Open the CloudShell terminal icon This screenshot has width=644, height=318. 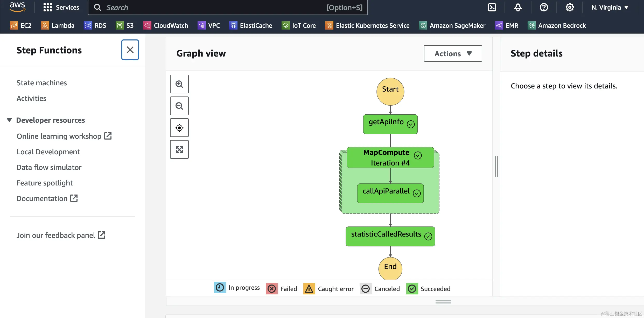point(492,7)
